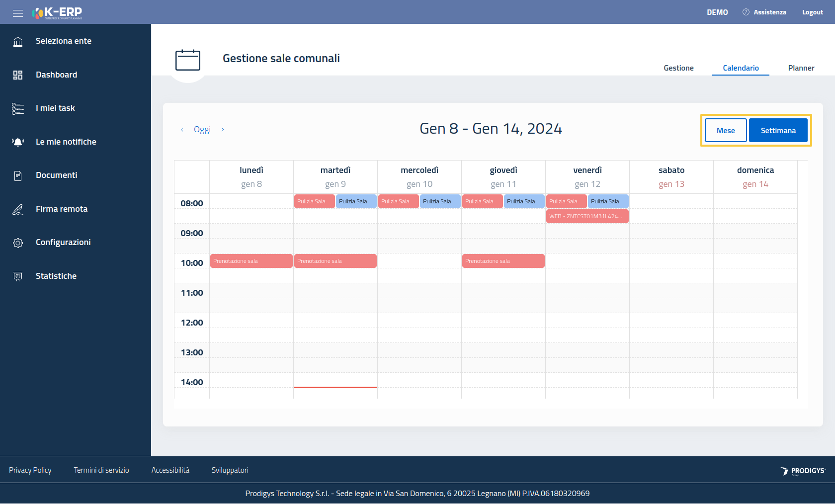Screen dimensions: 835x504
Task: Click the Statistiche chart icon
Action: [18, 276]
